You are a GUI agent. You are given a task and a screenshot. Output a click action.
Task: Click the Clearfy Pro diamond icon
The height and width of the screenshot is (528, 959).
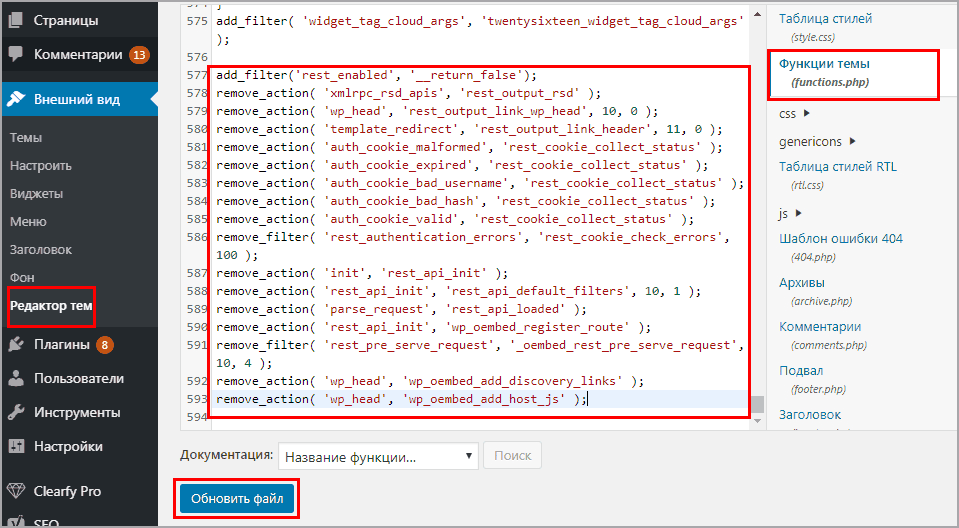pos(16,491)
